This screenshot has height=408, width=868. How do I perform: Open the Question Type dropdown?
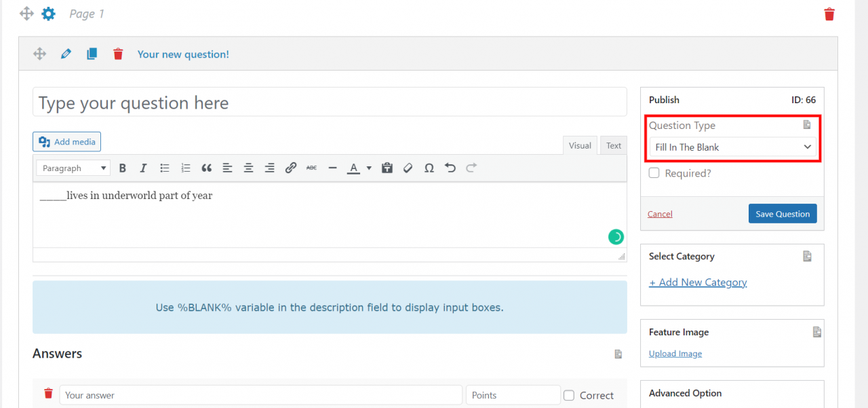pos(732,147)
